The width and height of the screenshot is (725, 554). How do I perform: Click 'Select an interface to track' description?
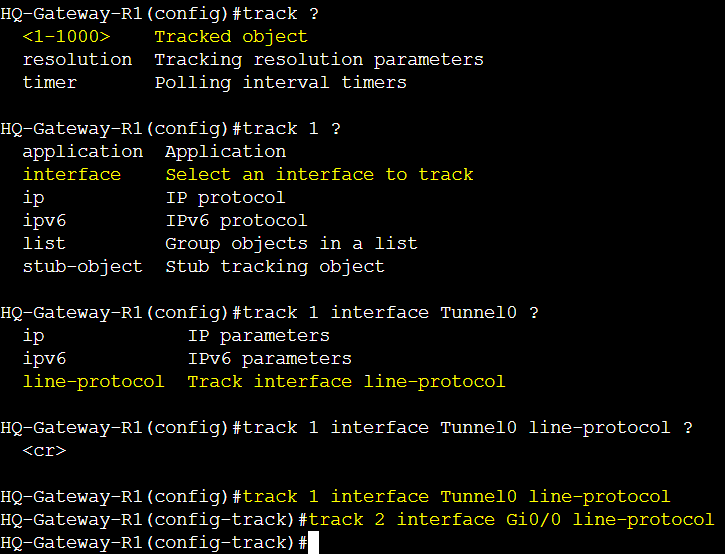[x=319, y=175]
